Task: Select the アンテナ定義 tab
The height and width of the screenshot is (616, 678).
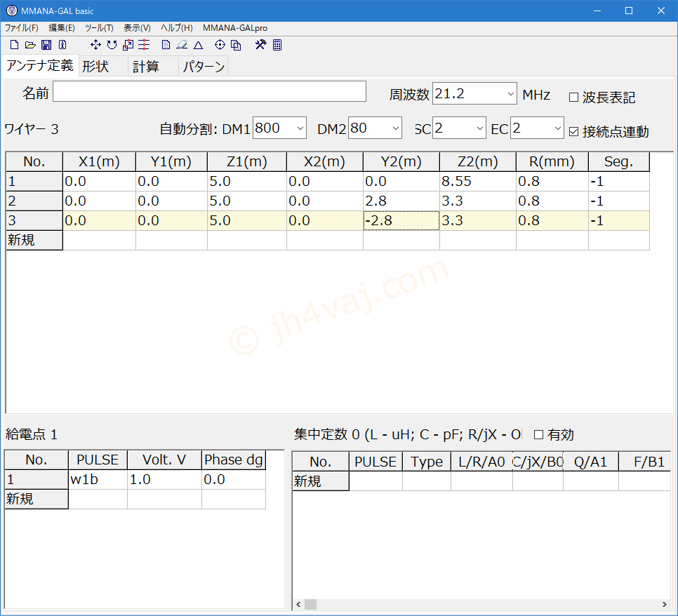Action: coord(40,66)
